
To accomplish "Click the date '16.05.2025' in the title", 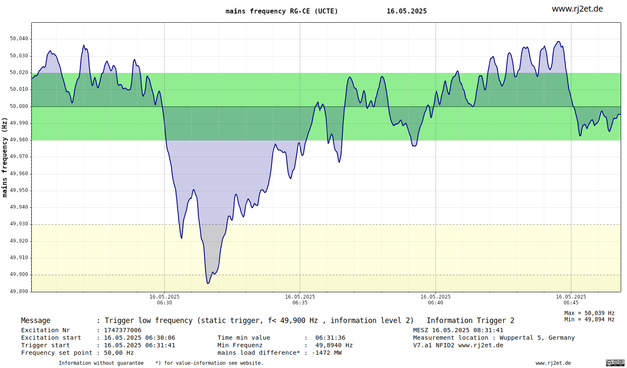I will (x=407, y=11).
